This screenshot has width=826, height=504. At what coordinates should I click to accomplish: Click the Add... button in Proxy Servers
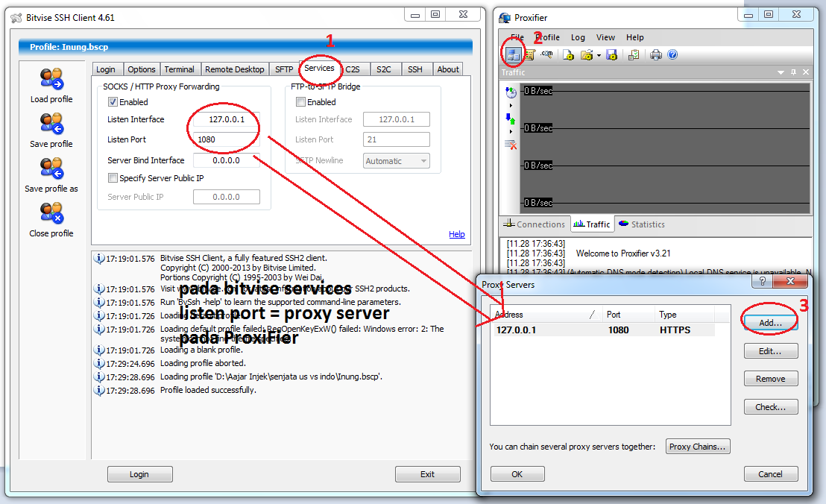click(771, 323)
